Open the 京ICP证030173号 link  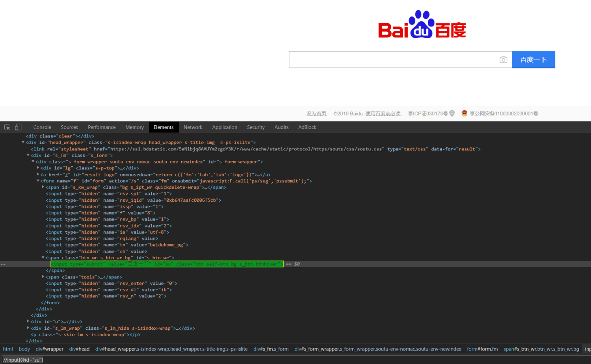[x=427, y=113]
